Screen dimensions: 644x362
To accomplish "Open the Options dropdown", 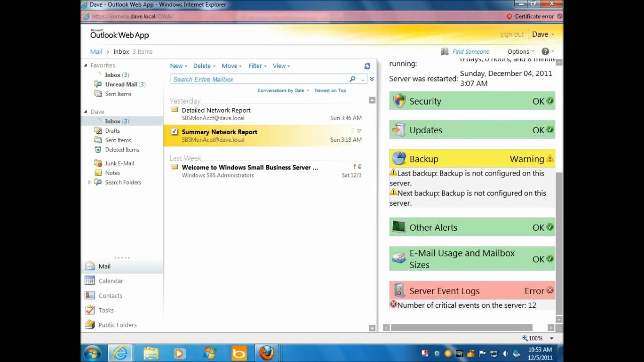I will tap(521, 51).
